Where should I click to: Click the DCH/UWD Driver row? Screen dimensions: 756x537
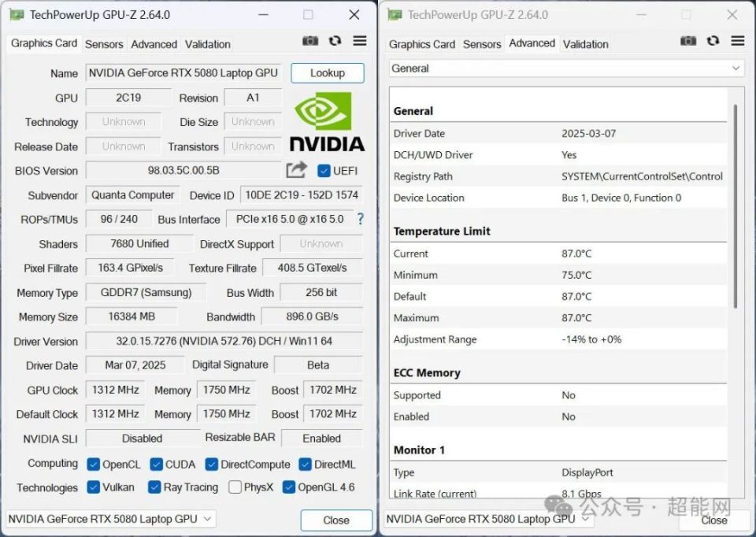click(558, 155)
